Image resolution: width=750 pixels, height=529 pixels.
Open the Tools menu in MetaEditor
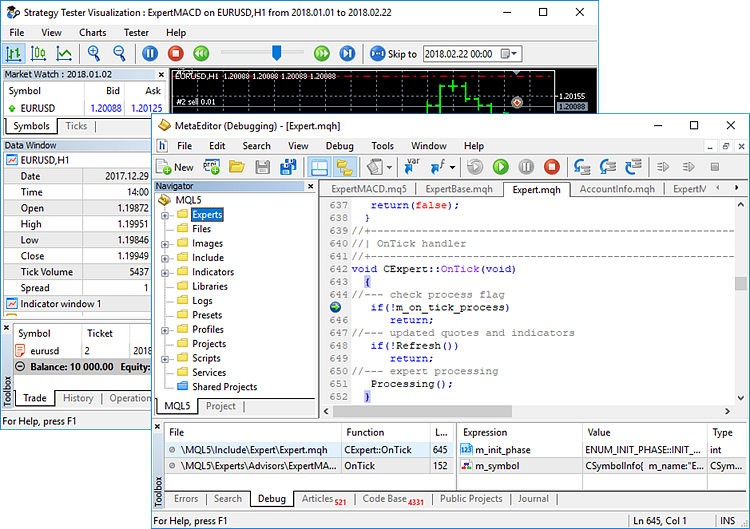pyautogui.click(x=383, y=146)
